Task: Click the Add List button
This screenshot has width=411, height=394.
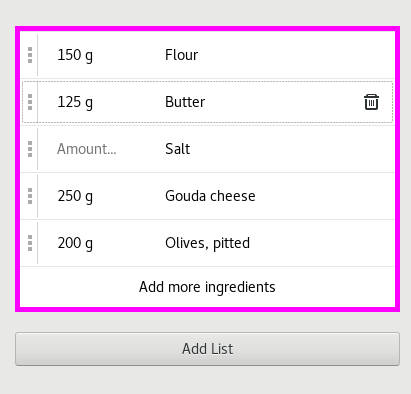Action: tap(207, 349)
